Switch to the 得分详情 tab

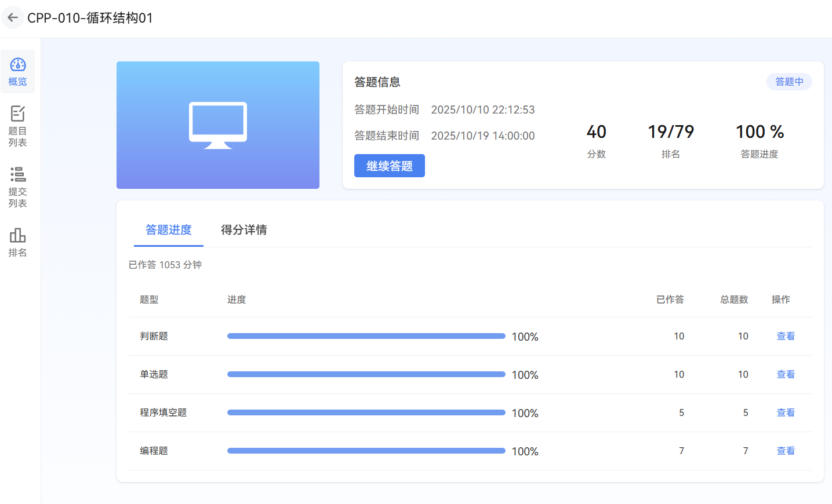pos(244,230)
